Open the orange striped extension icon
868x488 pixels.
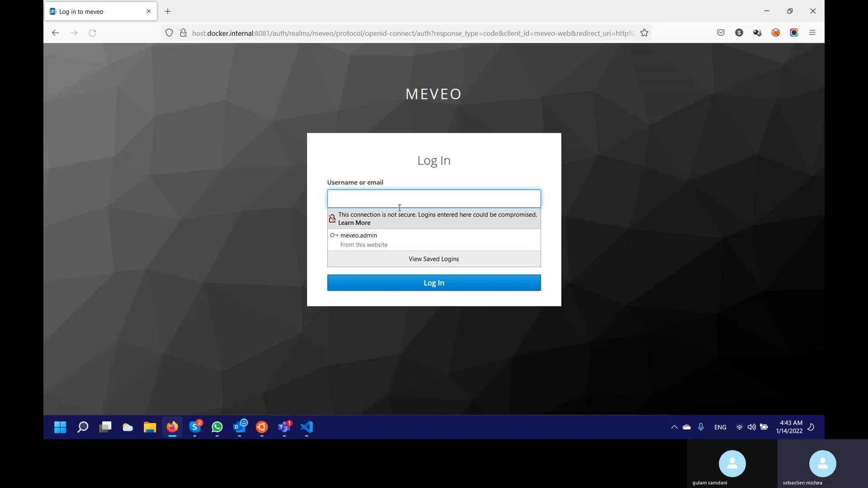(x=776, y=33)
